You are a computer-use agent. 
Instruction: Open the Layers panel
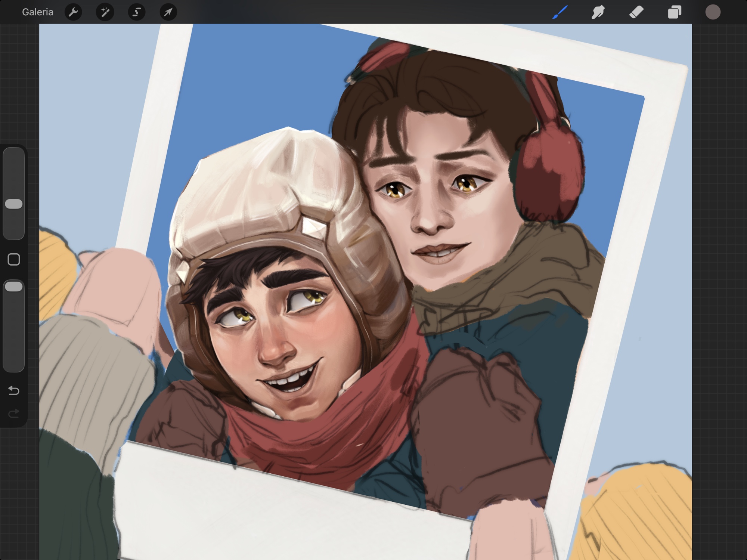[x=675, y=12]
